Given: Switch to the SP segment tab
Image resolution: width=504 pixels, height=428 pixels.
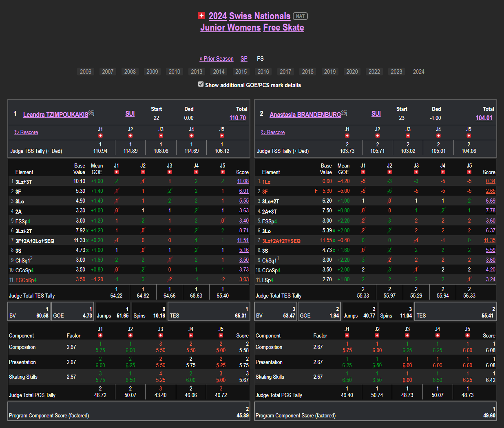Looking at the screenshot, I should tap(244, 59).
